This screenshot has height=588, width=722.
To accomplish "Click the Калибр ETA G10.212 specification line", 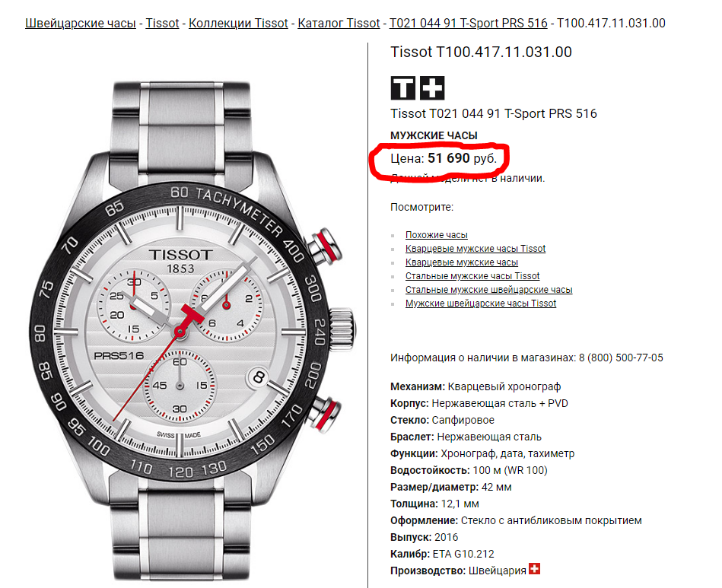I will click(x=442, y=554).
